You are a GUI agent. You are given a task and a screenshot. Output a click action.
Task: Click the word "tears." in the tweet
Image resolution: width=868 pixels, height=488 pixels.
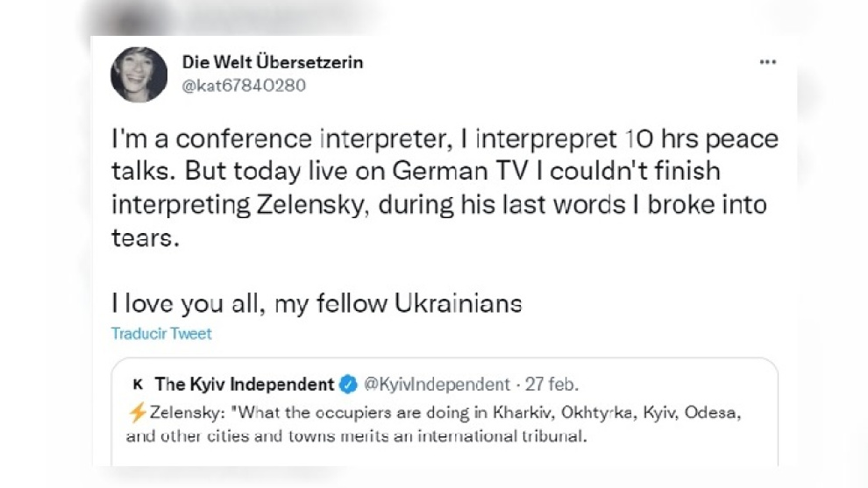point(146,238)
